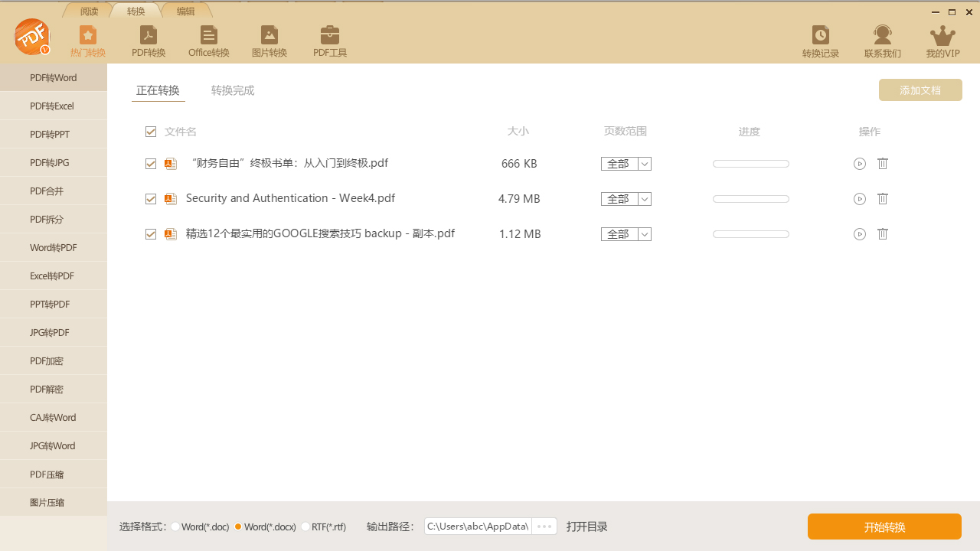Open the PDF转换 toolbar icon
Image resolution: width=980 pixels, height=551 pixels.
tap(149, 41)
